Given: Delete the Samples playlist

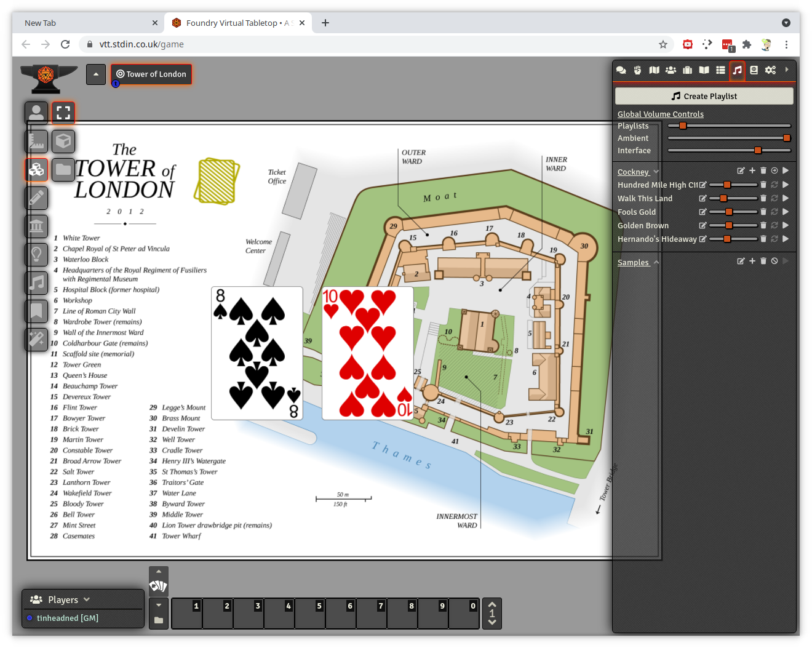Looking at the screenshot, I should (763, 261).
